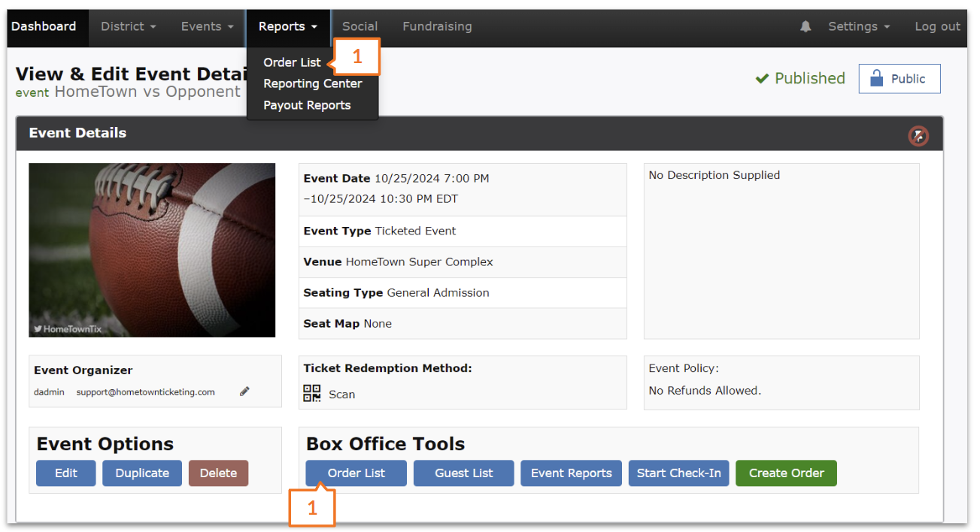
Task: Open the Events dropdown in navbar
Action: [207, 26]
